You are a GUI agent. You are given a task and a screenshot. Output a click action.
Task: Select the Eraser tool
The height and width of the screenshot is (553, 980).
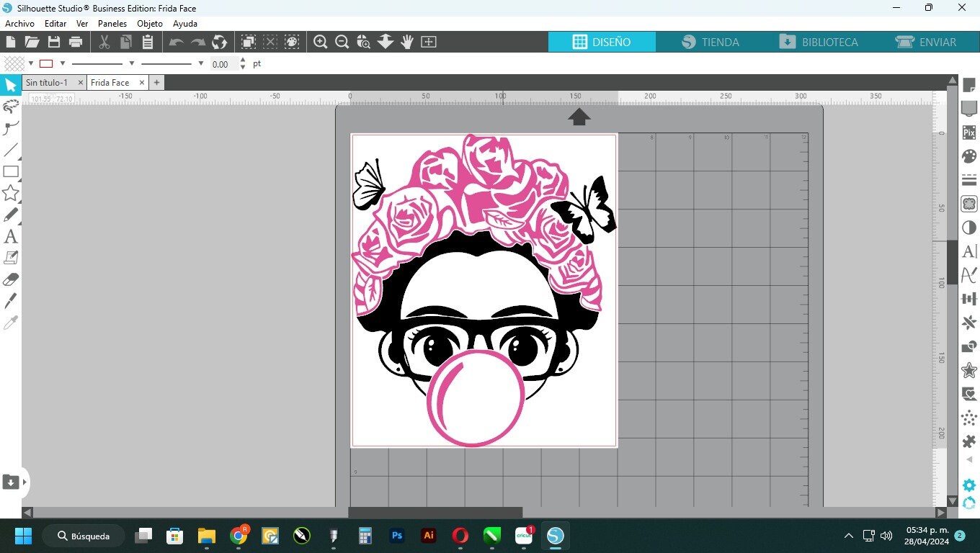pyautogui.click(x=11, y=279)
